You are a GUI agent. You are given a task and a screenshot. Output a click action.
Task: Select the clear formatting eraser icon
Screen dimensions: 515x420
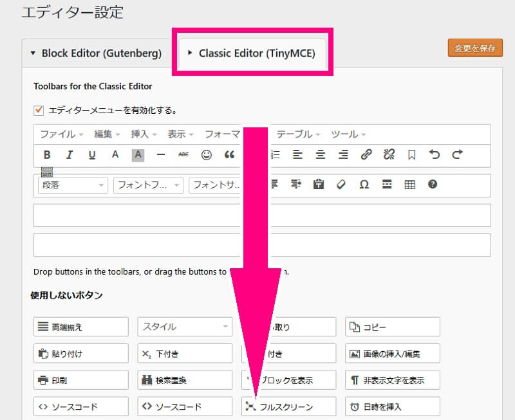click(x=341, y=185)
